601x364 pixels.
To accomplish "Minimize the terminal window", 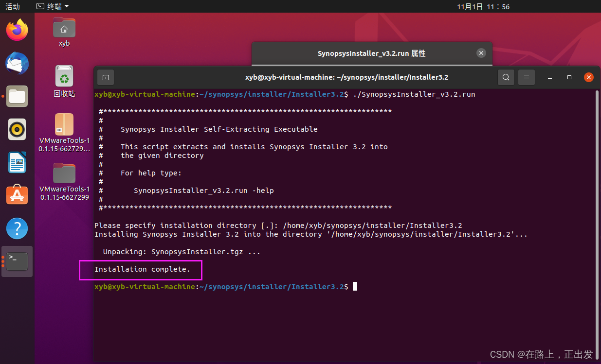I will tap(550, 77).
